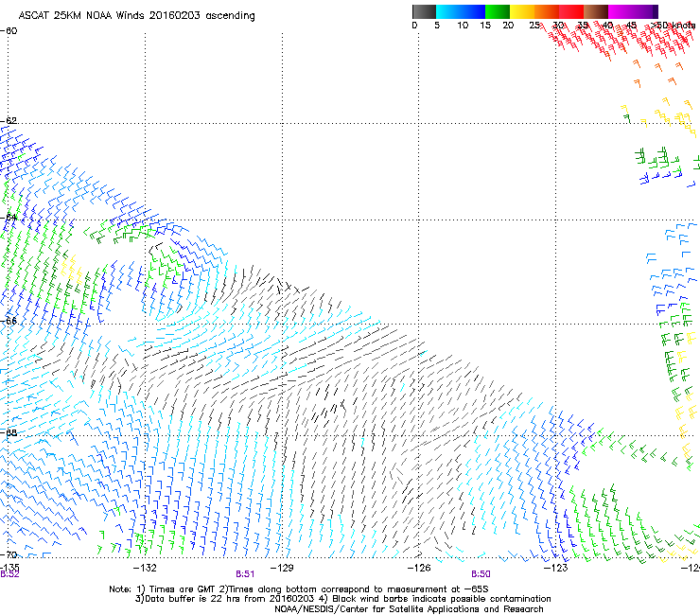Screen dimensions: 700x615
Task: Click the magenta-purple 40-50 knots color bar segment
Action: pyautogui.click(x=633, y=11)
